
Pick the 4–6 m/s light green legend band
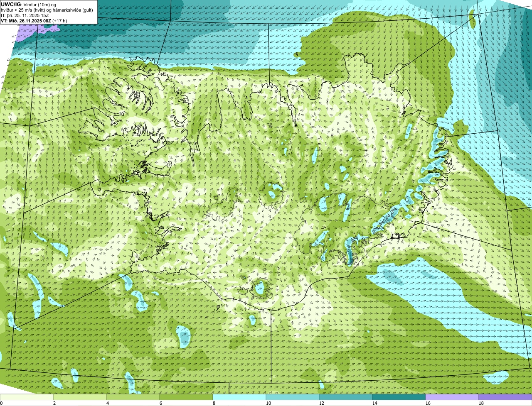pyautogui.click(x=133, y=397)
